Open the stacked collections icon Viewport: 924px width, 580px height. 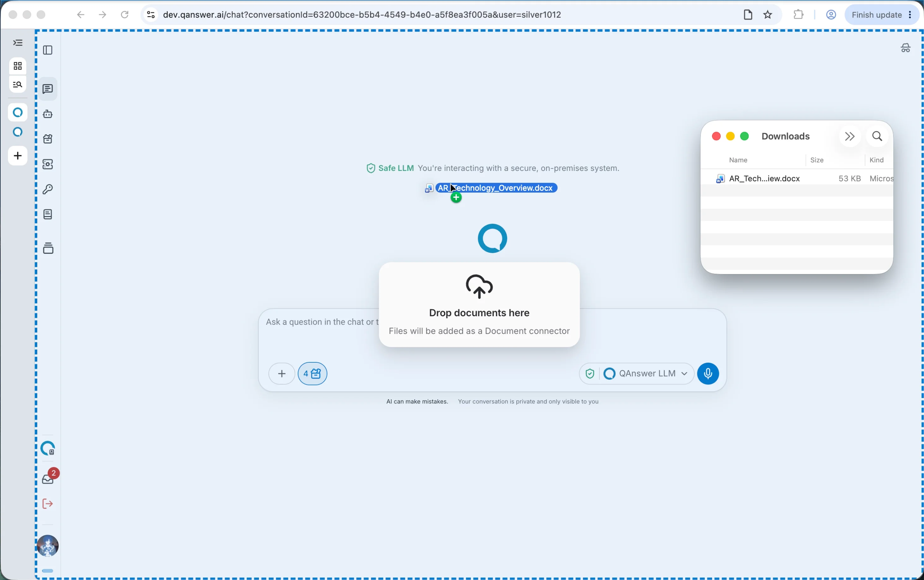pos(48,248)
